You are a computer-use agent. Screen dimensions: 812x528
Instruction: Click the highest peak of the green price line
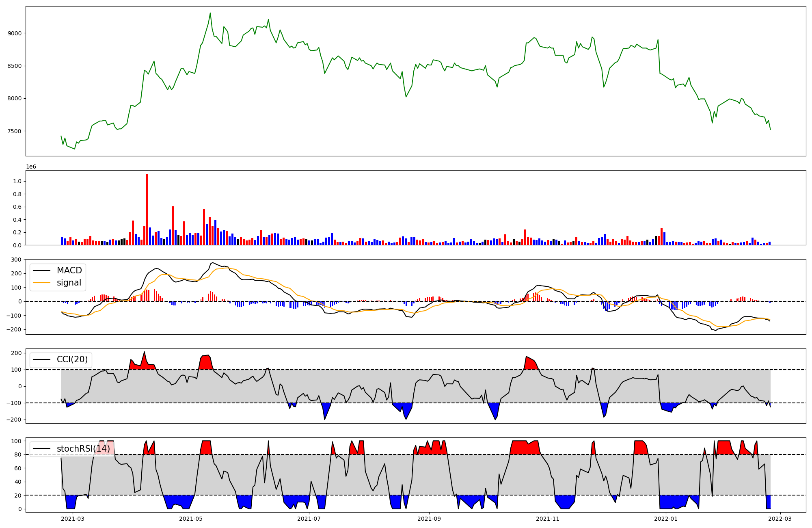click(210, 13)
